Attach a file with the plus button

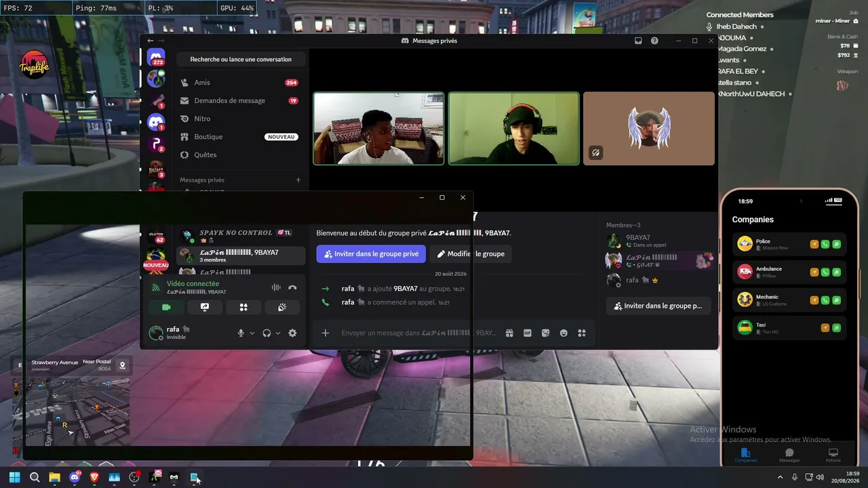click(x=325, y=333)
